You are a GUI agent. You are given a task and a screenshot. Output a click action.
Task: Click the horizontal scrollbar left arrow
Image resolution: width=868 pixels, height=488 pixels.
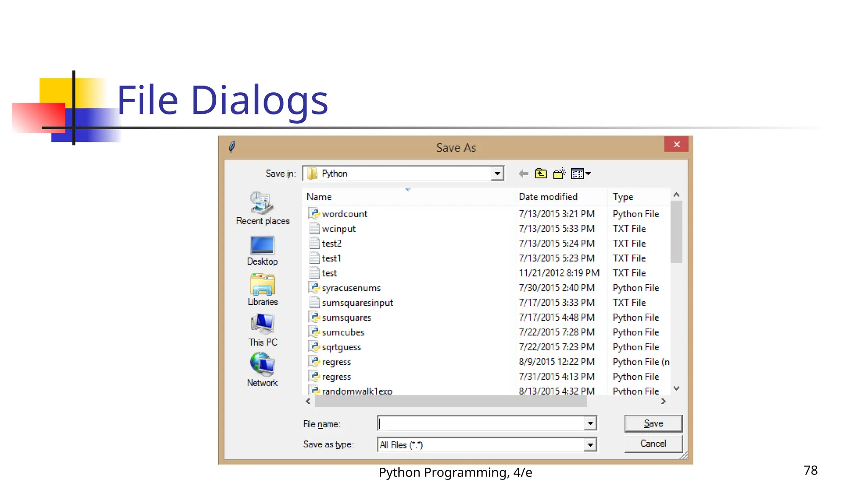tap(308, 401)
